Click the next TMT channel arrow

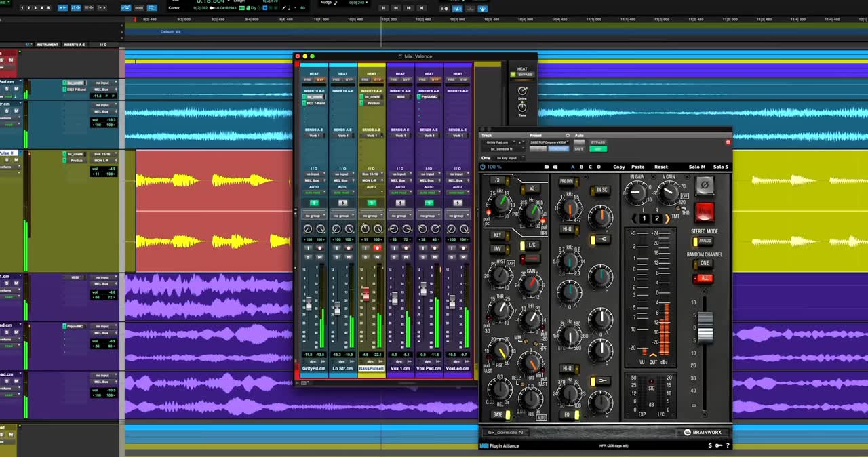click(667, 218)
